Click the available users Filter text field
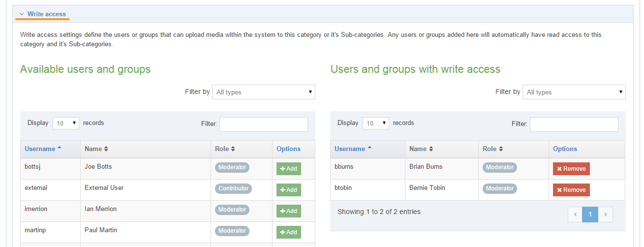 point(263,124)
